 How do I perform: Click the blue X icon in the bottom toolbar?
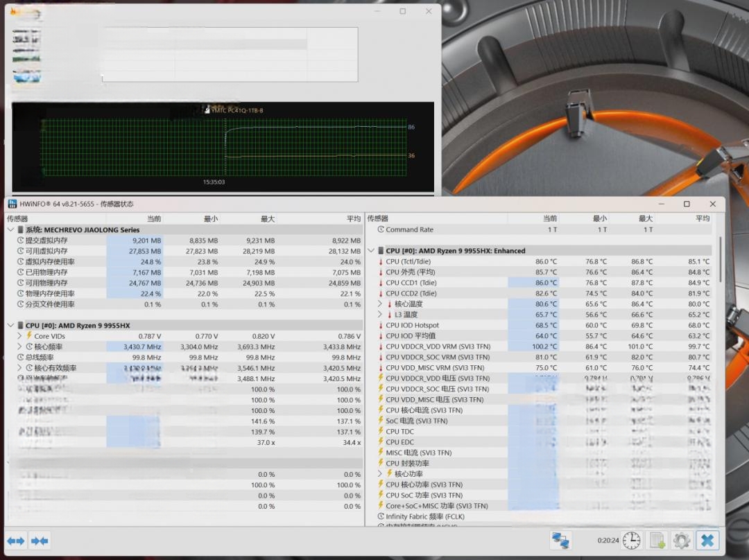(707, 541)
